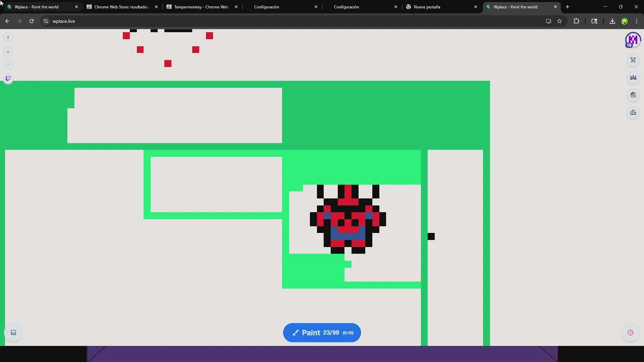Close the Chrome Web Store tab
The width and height of the screenshot is (644, 362).
click(156, 7)
